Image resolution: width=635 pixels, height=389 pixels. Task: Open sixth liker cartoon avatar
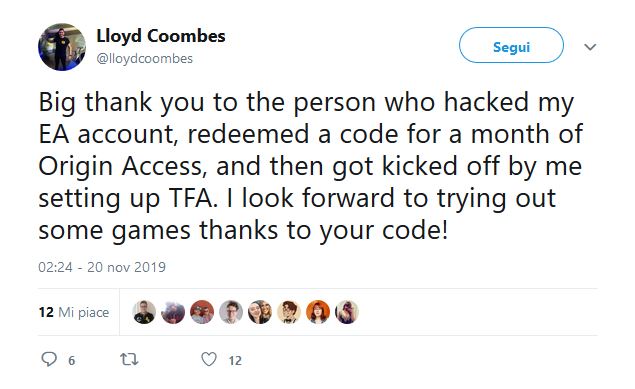pos(289,312)
